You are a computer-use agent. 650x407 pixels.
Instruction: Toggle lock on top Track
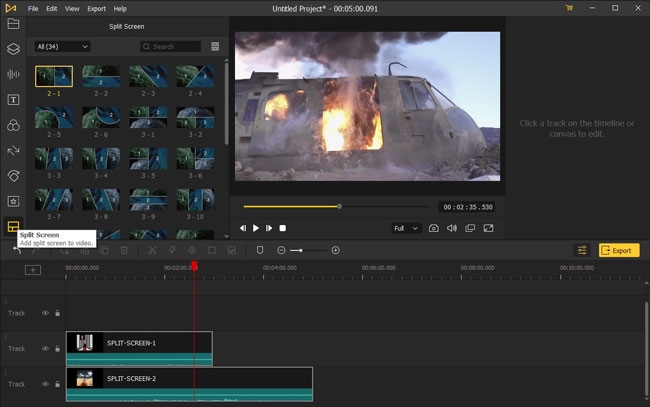58,313
